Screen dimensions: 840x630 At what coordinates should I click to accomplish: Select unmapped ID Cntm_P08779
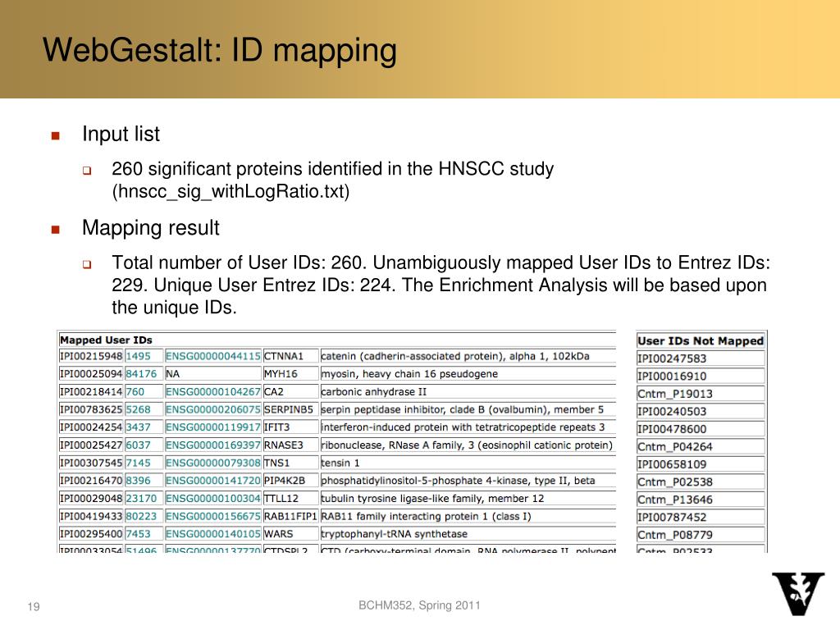pos(675,535)
